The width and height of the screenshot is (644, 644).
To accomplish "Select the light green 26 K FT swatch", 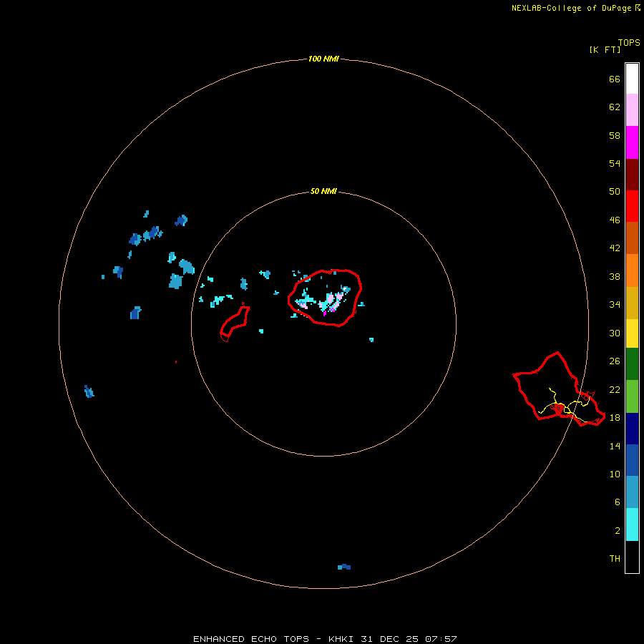I will coord(632,396).
